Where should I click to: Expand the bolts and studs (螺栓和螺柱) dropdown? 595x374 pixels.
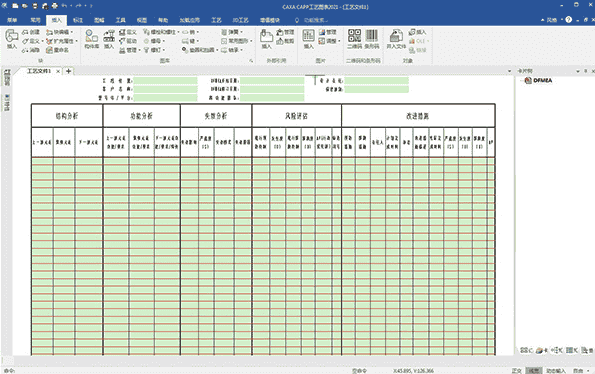pyautogui.click(x=161, y=32)
